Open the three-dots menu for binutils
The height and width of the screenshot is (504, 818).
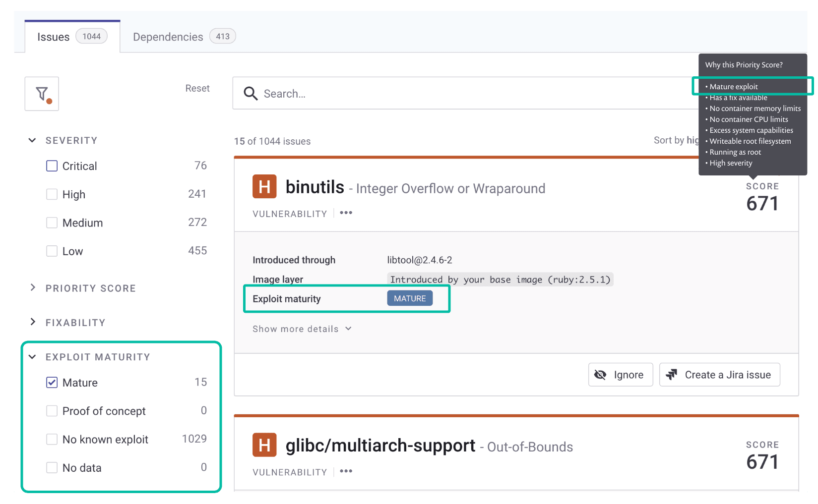(346, 213)
